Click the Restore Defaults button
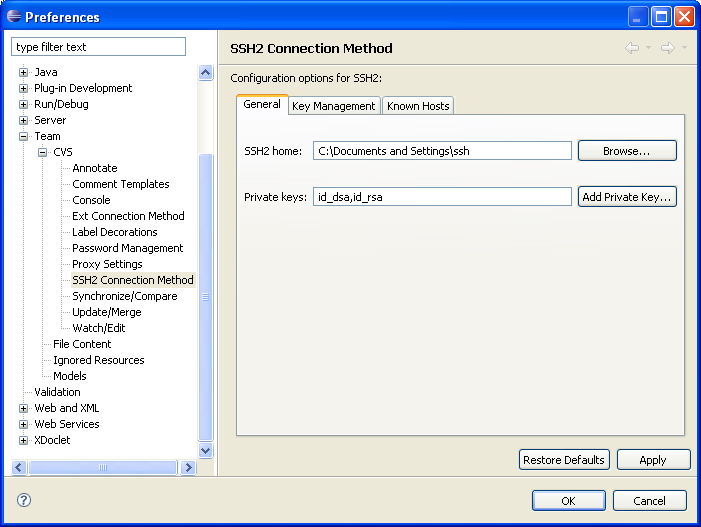Viewport: 701px width, 527px height. [564, 460]
